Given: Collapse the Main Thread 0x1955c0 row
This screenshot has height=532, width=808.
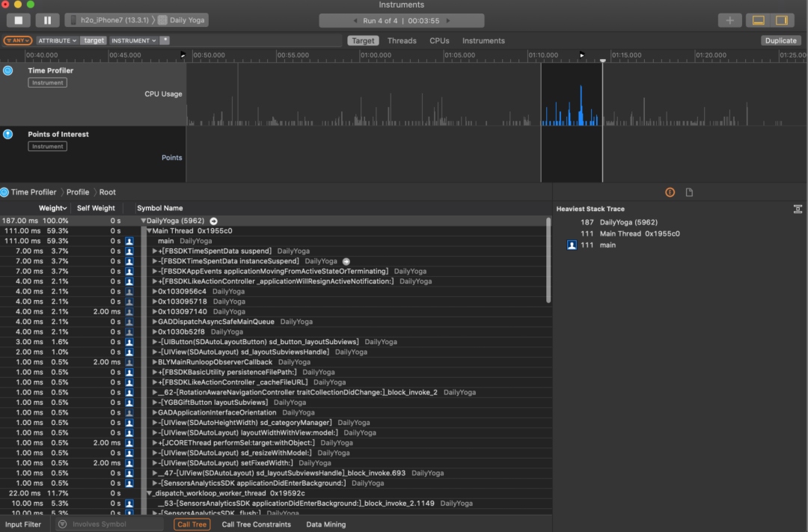Looking at the screenshot, I should point(150,231).
